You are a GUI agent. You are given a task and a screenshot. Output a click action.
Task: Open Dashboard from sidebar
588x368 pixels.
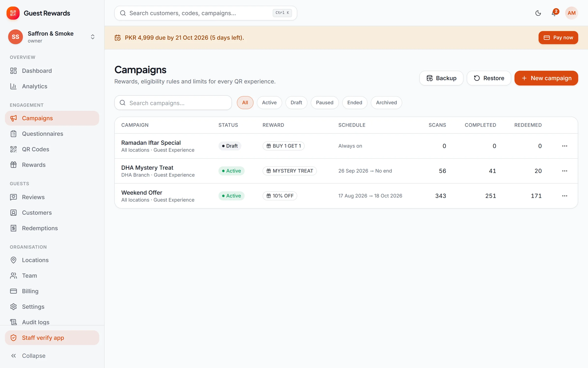52,71
